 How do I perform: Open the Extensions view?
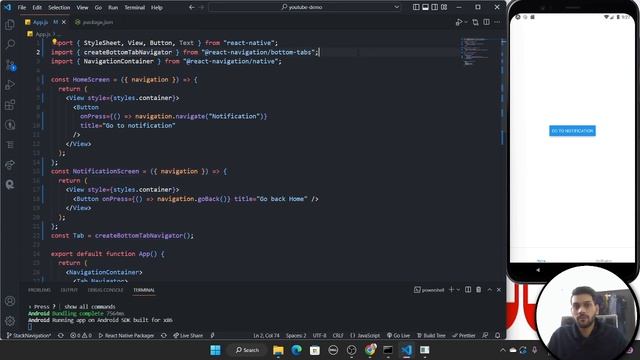coord(10,104)
